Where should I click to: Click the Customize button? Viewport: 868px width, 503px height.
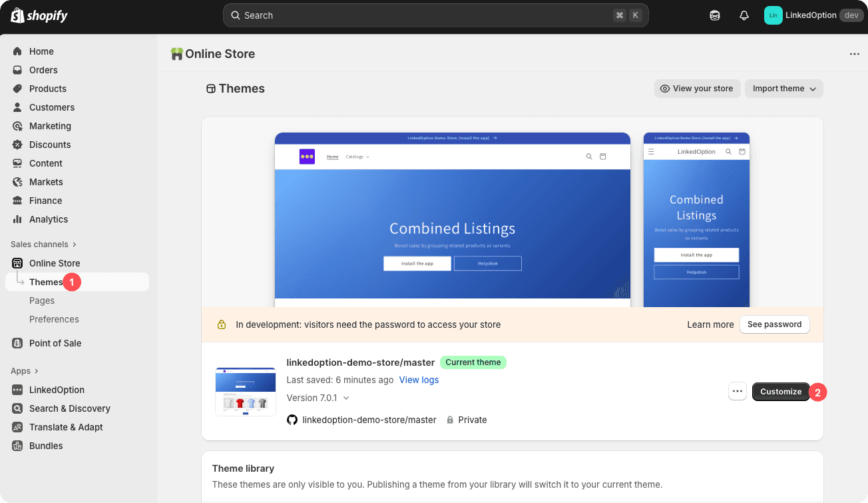[x=781, y=392]
